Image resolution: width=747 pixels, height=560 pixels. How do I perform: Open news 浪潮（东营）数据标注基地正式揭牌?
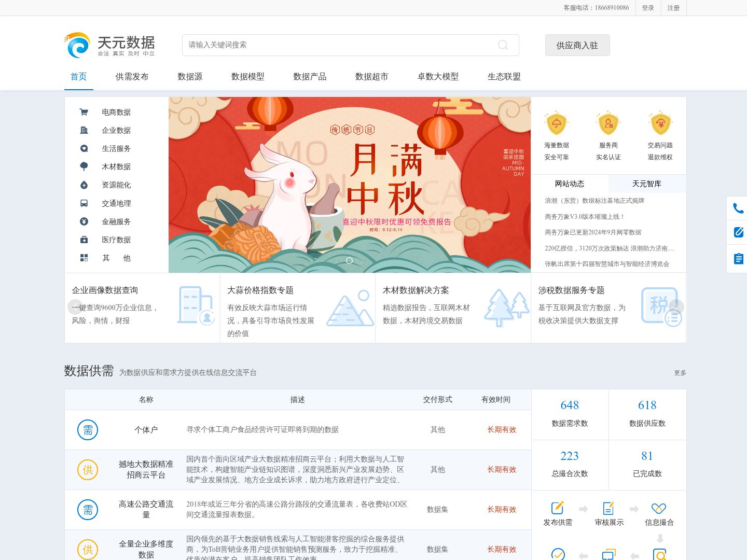pyautogui.click(x=594, y=201)
